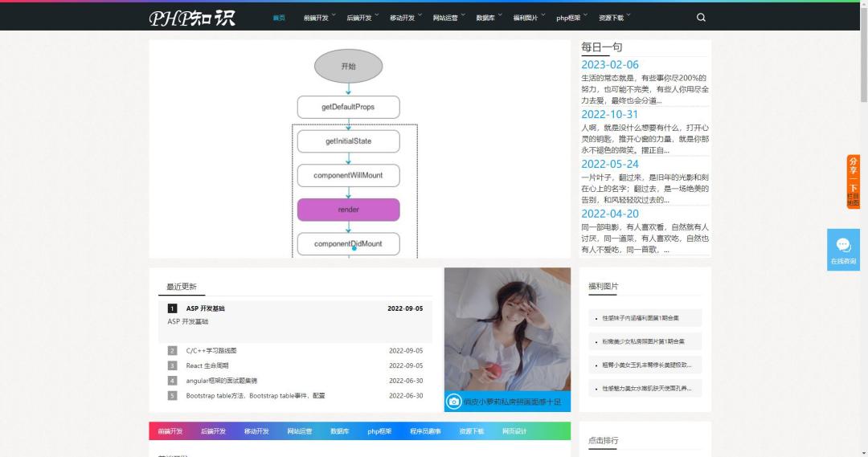Select 移动开发 tab in gradient category bar

pos(257,431)
